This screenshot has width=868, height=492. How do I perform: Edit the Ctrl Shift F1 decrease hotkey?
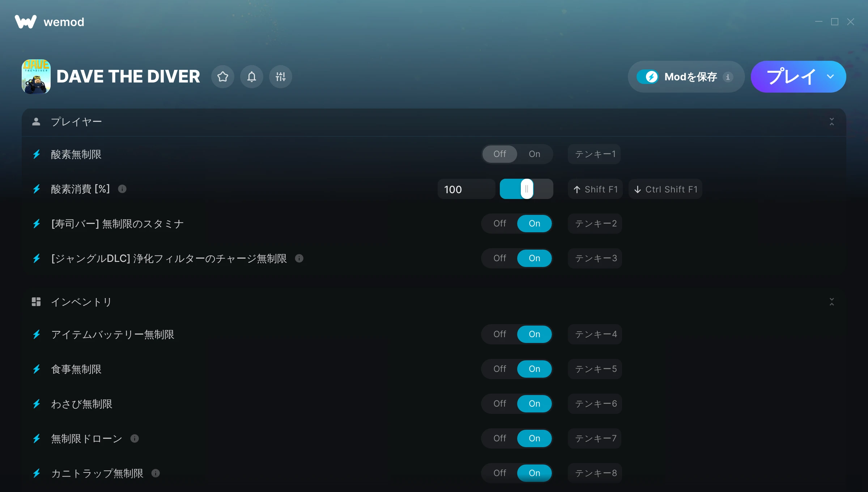click(665, 189)
